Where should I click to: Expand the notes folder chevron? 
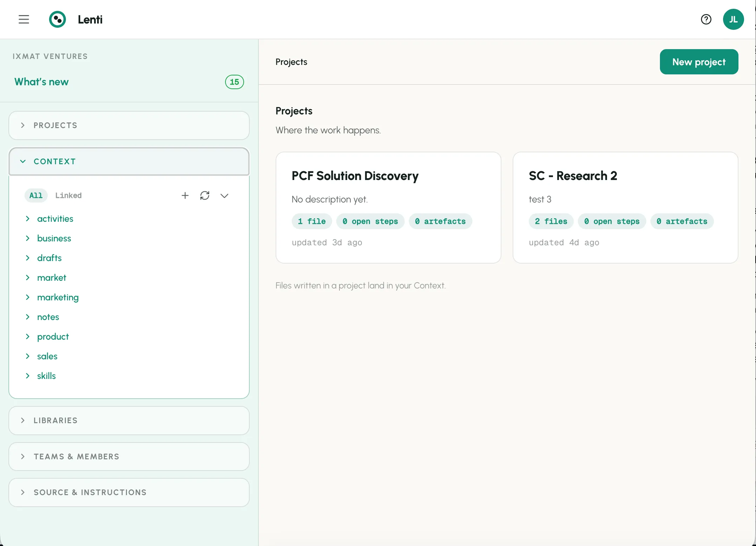pos(27,317)
